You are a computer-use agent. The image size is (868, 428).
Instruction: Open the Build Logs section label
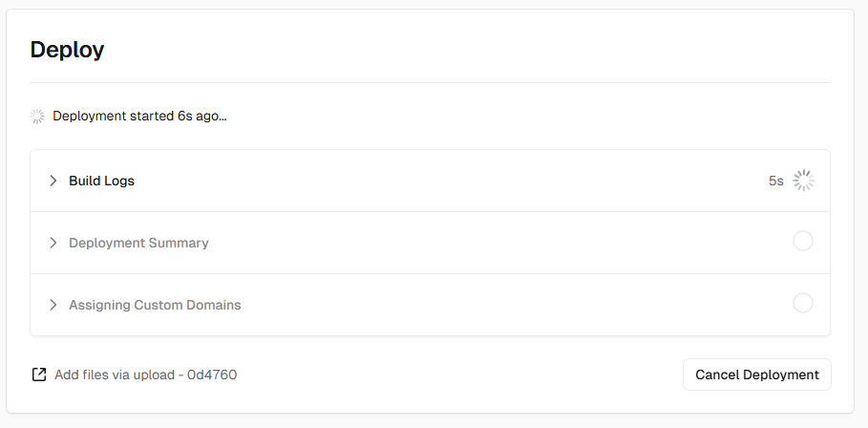point(101,182)
